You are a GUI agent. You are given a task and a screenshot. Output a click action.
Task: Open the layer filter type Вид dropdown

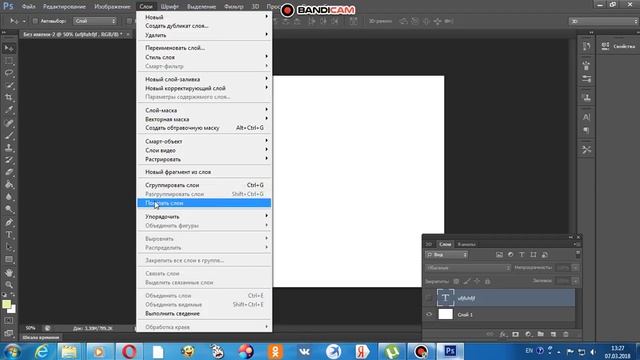[447, 255]
